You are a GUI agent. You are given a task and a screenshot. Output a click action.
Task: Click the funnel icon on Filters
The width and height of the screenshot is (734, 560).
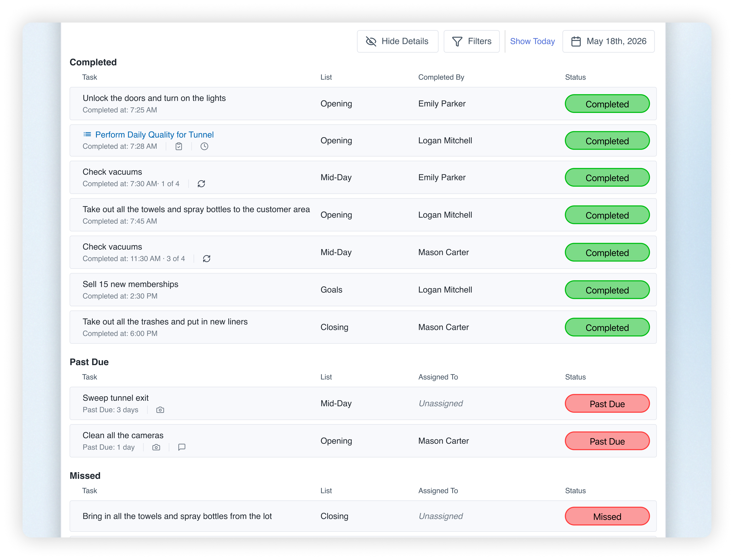457,41
